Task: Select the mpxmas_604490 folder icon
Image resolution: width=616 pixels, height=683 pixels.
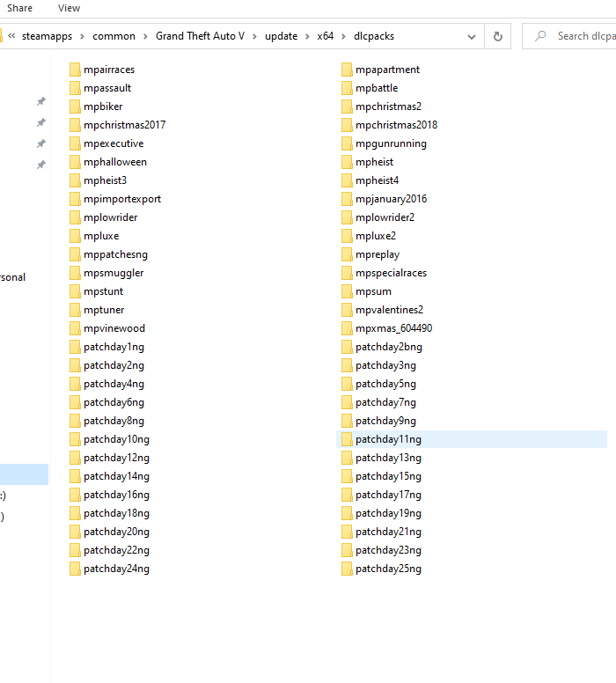Action: (347, 328)
